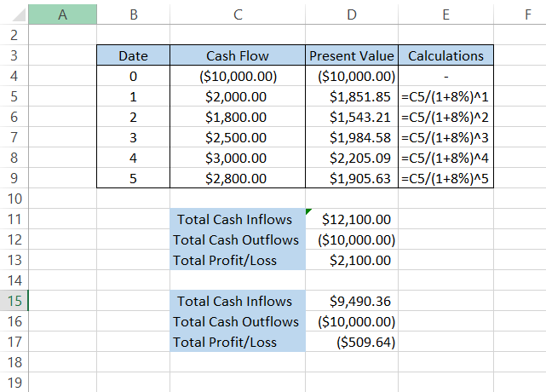Image resolution: width=546 pixels, height=392 pixels.
Task: Select the row 10 header
Action: 14,199
